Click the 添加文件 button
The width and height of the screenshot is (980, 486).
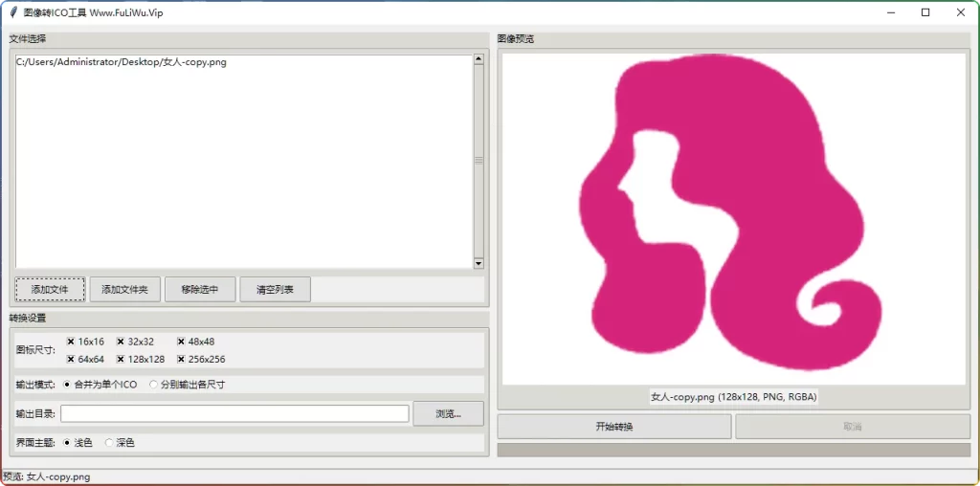click(50, 290)
